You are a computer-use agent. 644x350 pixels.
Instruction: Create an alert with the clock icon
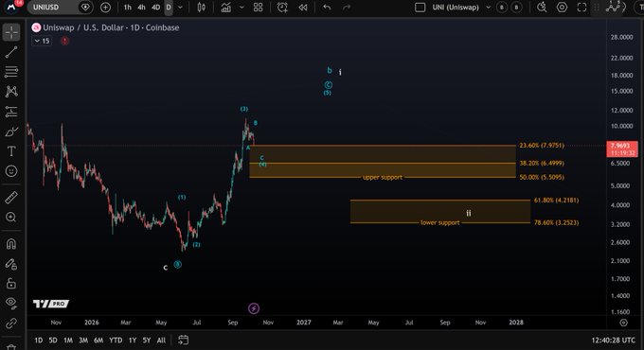point(282,7)
